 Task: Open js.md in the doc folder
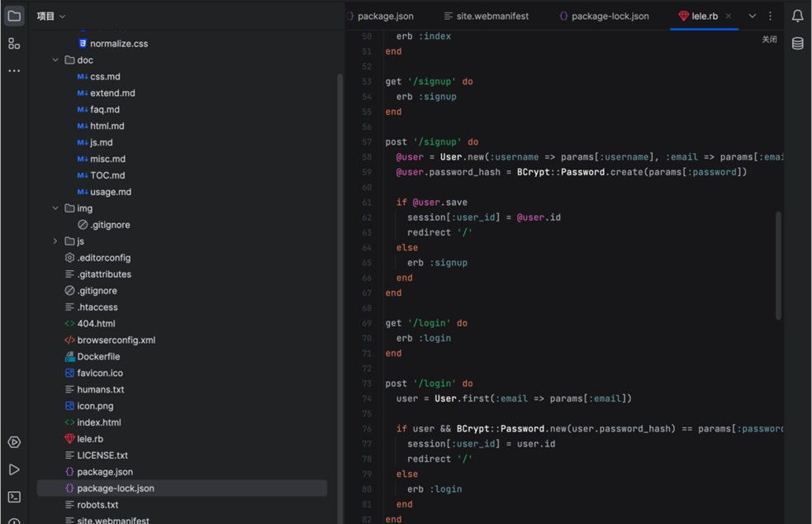pos(101,142)
